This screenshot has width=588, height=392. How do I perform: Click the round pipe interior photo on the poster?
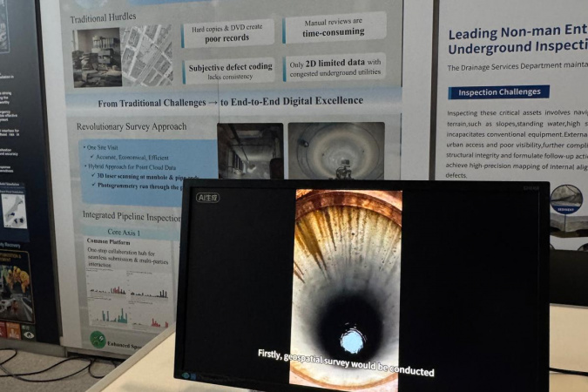336,150
